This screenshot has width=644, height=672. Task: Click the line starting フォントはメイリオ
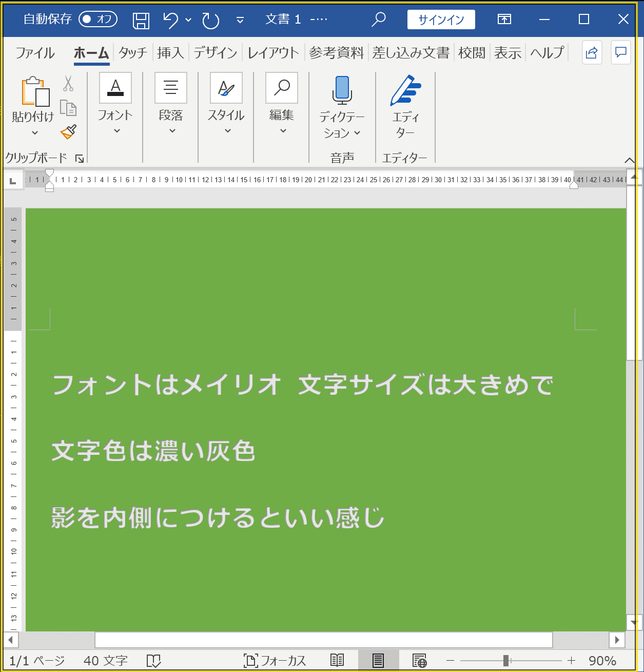302,385
